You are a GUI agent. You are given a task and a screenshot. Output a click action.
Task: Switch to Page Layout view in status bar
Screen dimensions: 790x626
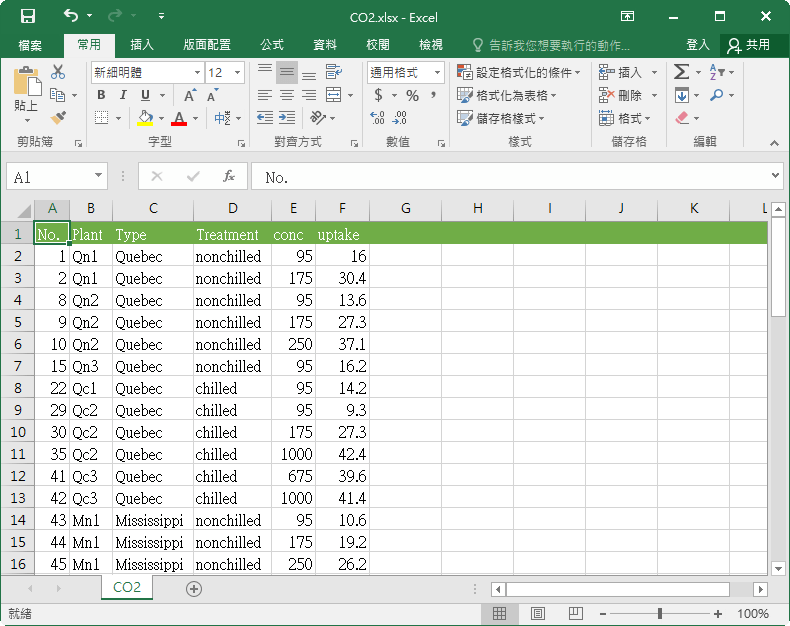[x=538, y=613]
